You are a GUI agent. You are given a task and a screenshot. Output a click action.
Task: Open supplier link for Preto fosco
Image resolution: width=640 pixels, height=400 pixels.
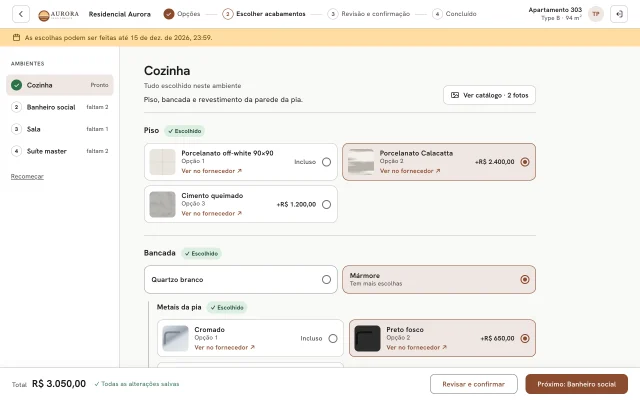click(416, 347)
